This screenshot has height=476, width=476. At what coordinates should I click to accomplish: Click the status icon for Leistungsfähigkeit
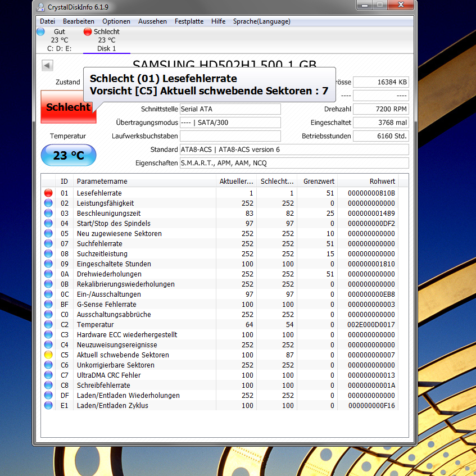point(48,203)
